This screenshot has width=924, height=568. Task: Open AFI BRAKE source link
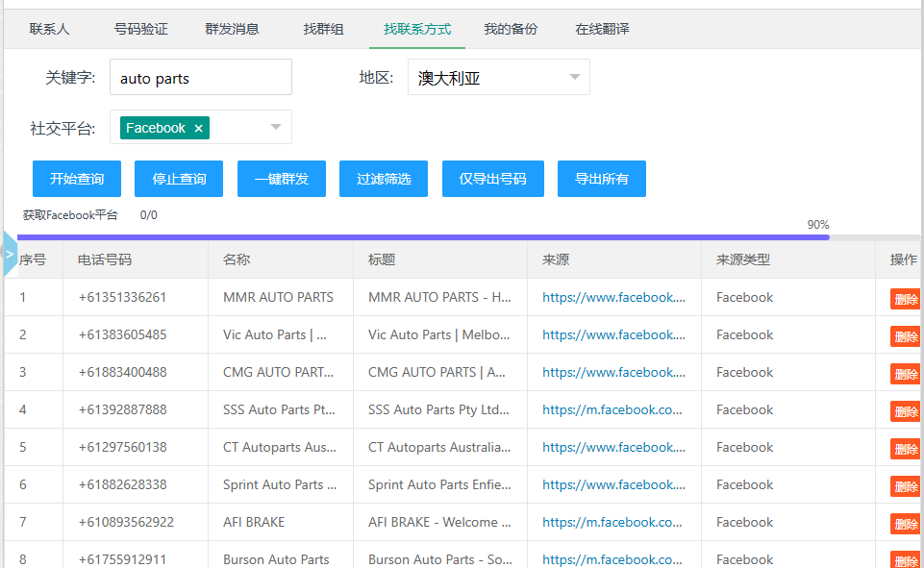pyautogui.click(x=612, y=522)
